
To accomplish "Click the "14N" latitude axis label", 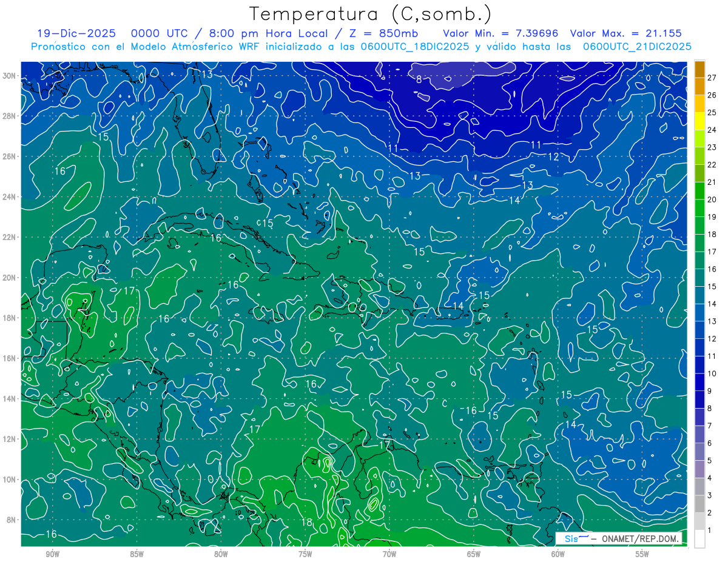I will (10, 399).
